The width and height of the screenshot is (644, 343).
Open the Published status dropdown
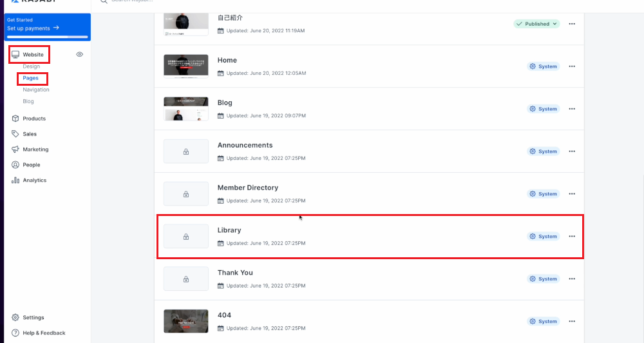tap(536, 24)
